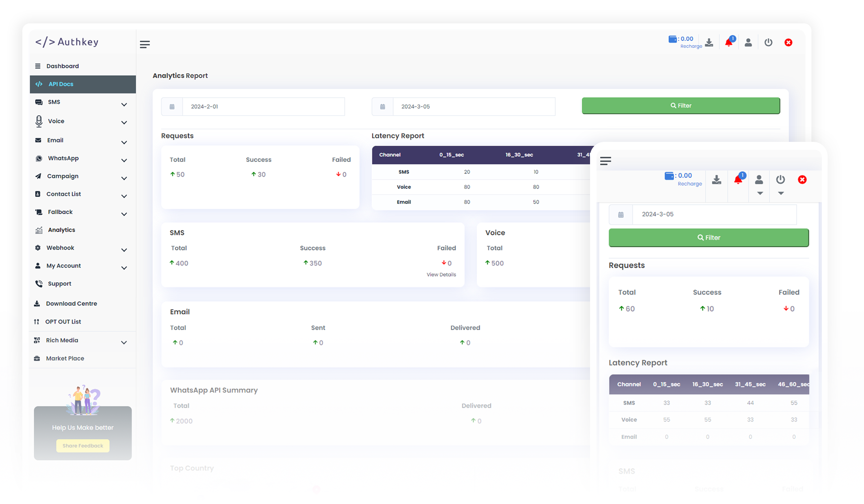Open the Dashboard menu item
Screen dimensions: 864x504
point(83,66)
